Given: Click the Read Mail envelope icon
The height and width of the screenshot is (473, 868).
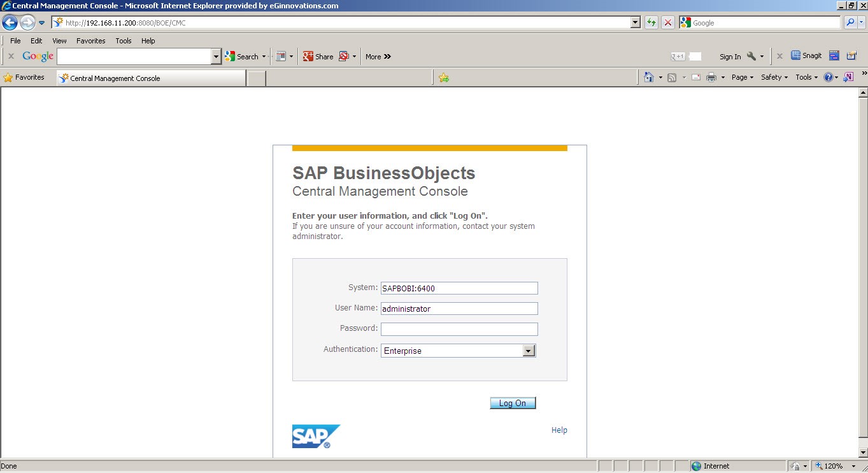Looking at the screenshot, I should [x=696, y=77].
